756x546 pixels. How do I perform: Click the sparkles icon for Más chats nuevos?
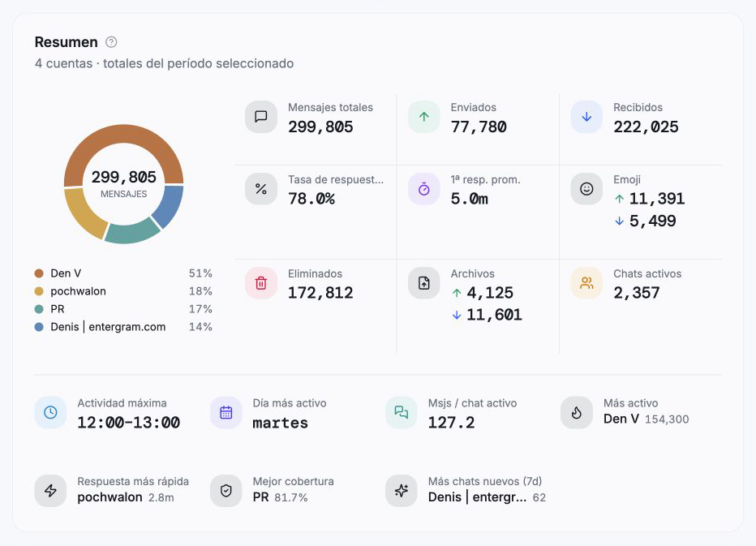click(x=402, y=491)
